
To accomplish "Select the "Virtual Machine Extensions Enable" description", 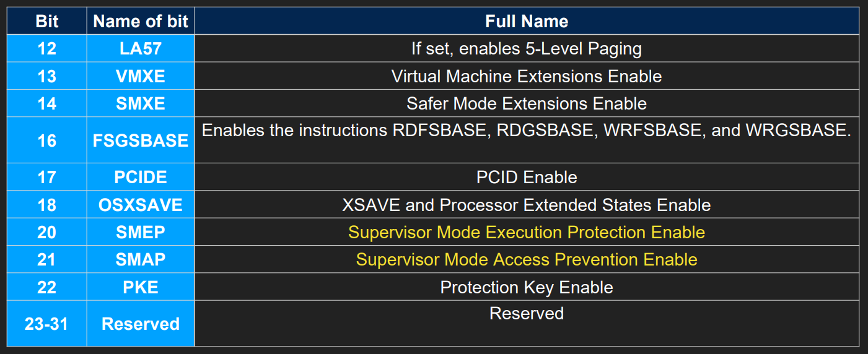I will tap(527, 76).
